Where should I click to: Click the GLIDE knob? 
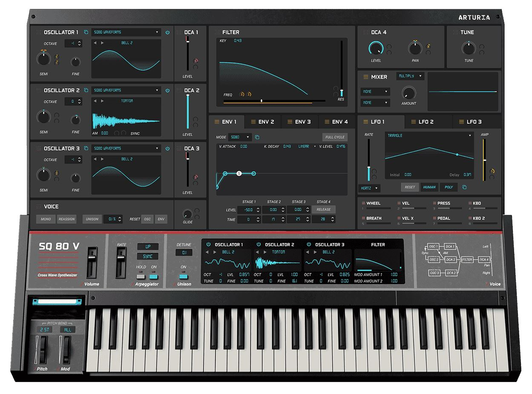coord(187,214)
